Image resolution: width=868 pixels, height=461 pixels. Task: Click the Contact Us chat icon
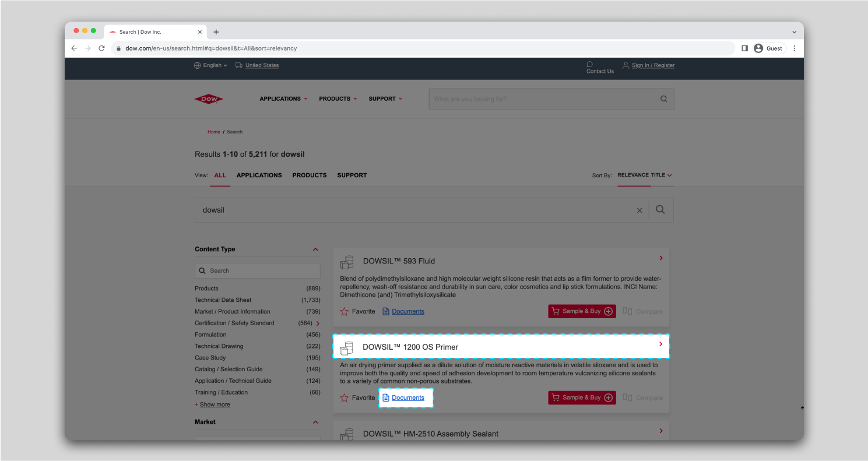589,65
